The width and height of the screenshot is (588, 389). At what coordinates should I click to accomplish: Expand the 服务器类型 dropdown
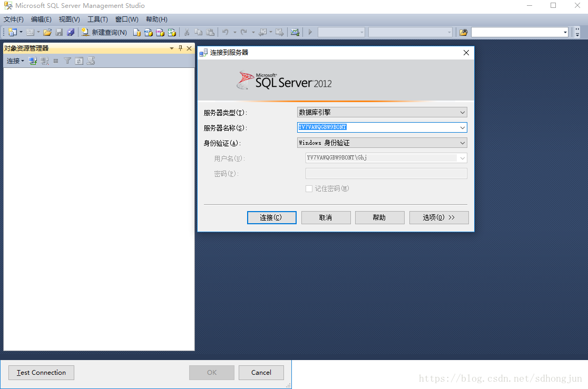tap(463, 113)
